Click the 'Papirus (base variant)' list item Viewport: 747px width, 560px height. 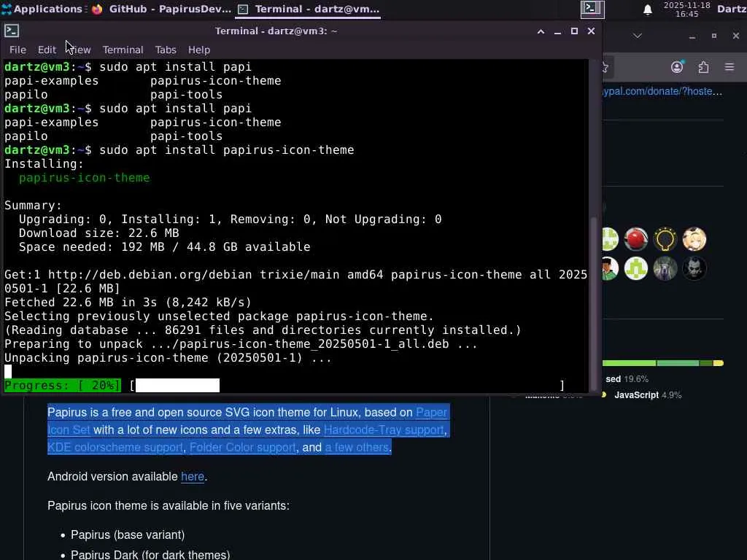[x=128, y=534]
